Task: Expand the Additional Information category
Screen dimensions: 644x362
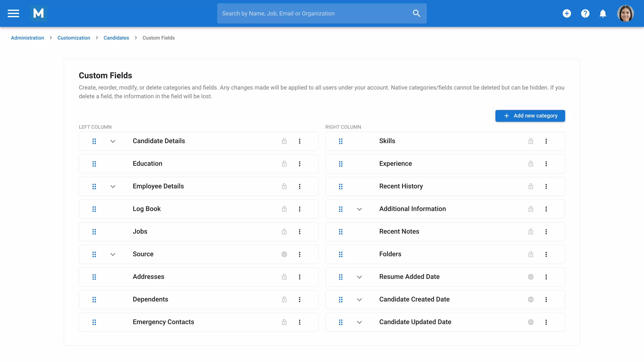Action: click(x=359, y=209)
